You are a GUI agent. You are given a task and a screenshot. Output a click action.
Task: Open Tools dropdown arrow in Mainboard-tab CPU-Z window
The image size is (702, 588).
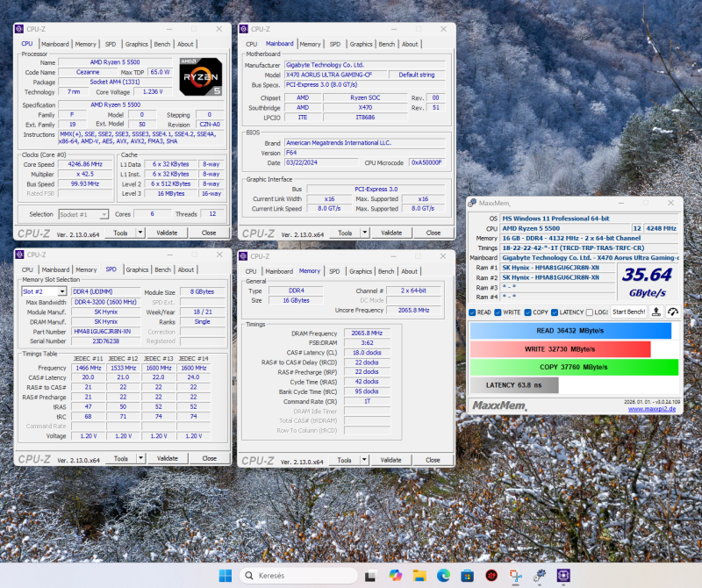pyautogui.click(x=365, y=233)
